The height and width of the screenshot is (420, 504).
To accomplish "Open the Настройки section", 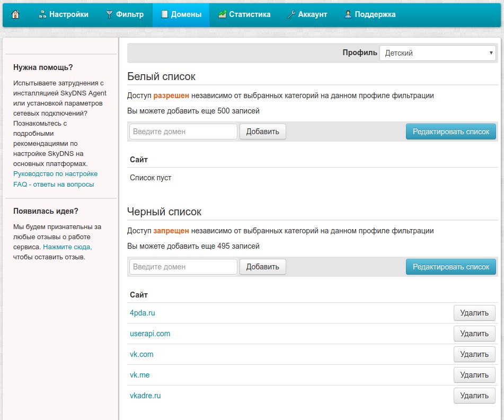I will (x=64, y=14).
